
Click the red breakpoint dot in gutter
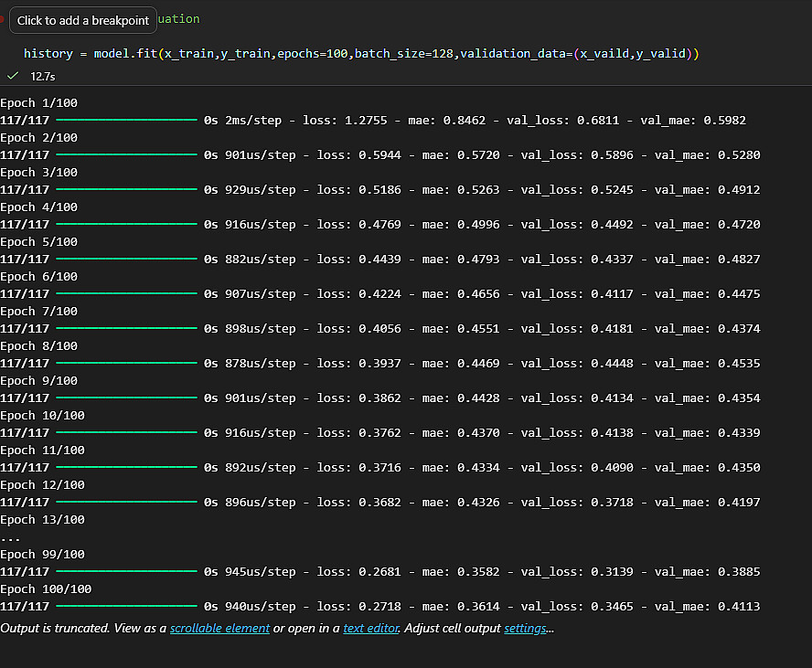[x=2, y=20]
